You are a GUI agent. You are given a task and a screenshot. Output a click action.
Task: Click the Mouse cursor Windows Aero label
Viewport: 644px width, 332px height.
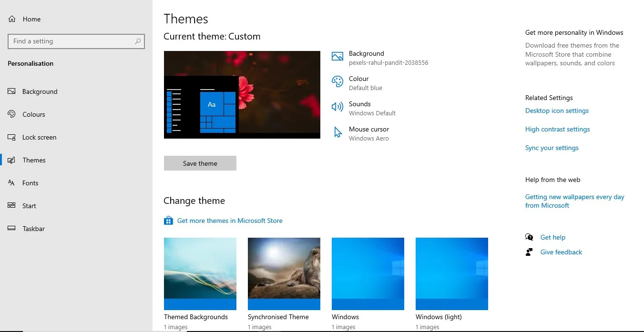point(369,133)
